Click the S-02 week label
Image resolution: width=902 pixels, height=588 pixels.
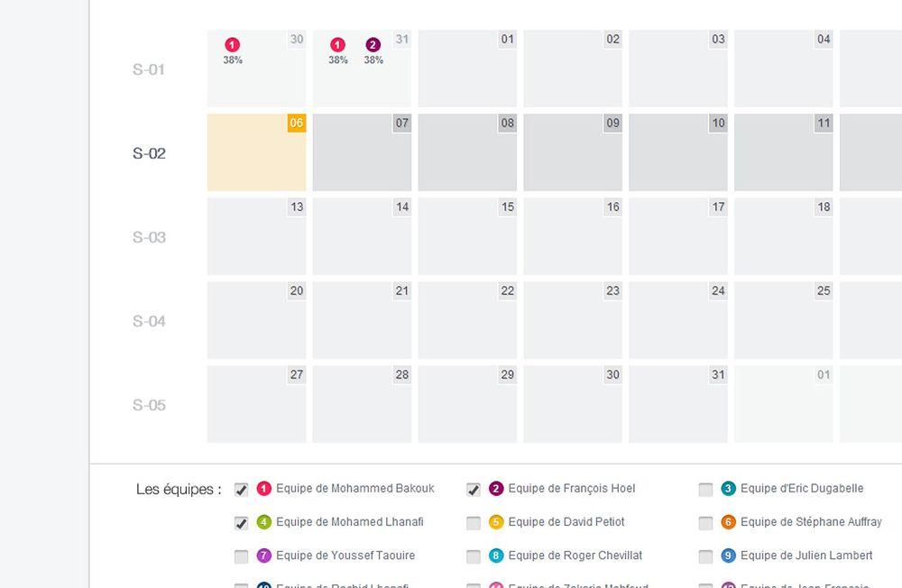[150, 153]
